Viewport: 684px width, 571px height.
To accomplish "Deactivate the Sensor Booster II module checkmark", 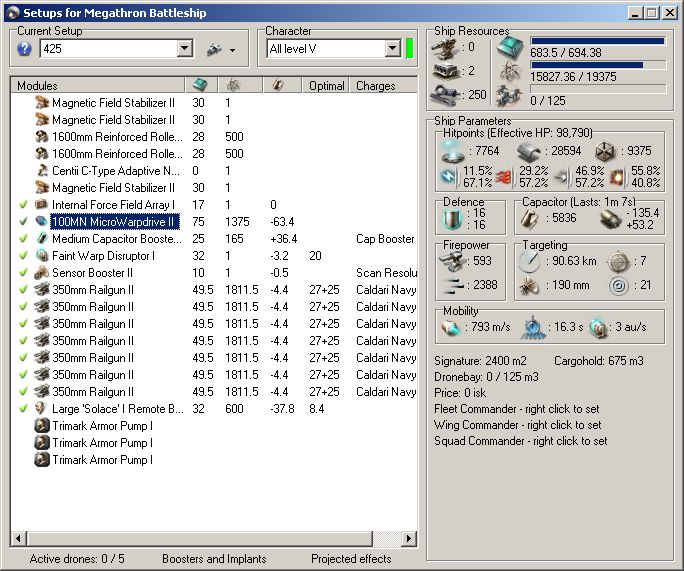I will pyautogui.click(x=23, y=273).
